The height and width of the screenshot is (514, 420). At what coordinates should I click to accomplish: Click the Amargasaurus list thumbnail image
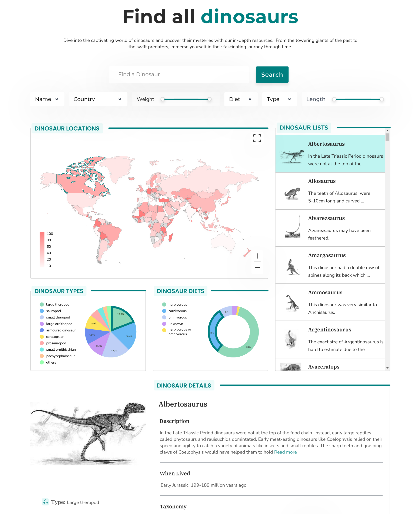click(293, 267)
